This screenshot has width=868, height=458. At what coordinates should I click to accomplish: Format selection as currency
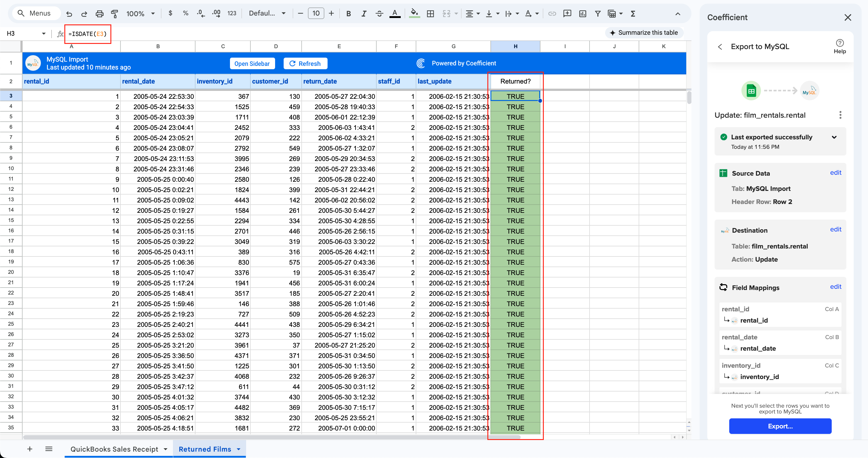(170, 13)
